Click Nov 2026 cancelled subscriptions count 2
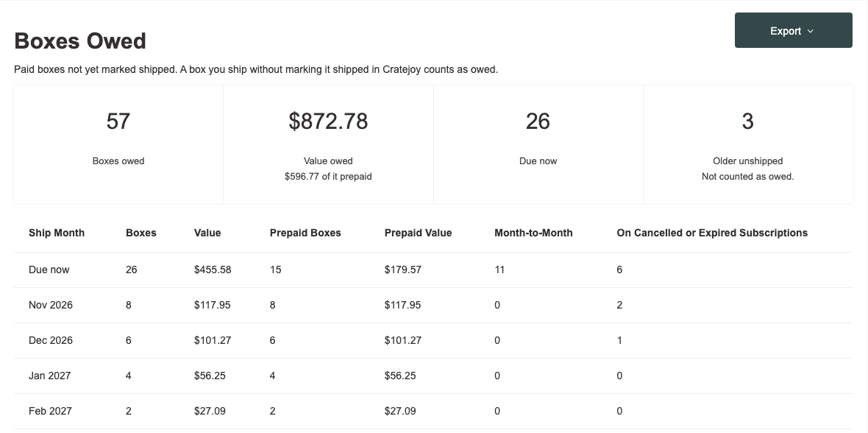The height and width of the screenshot is (433, 868). (619, 306)
